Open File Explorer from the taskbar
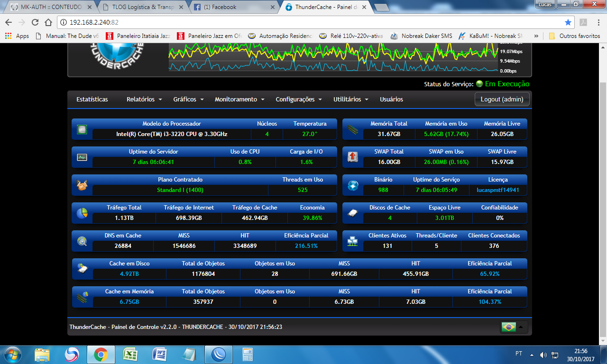The image size is (607, 364). [42, 355]
